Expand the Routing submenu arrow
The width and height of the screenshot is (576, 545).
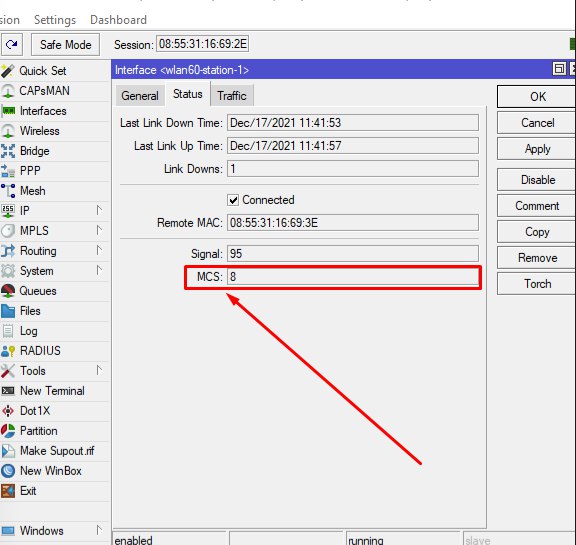point(99,250)
